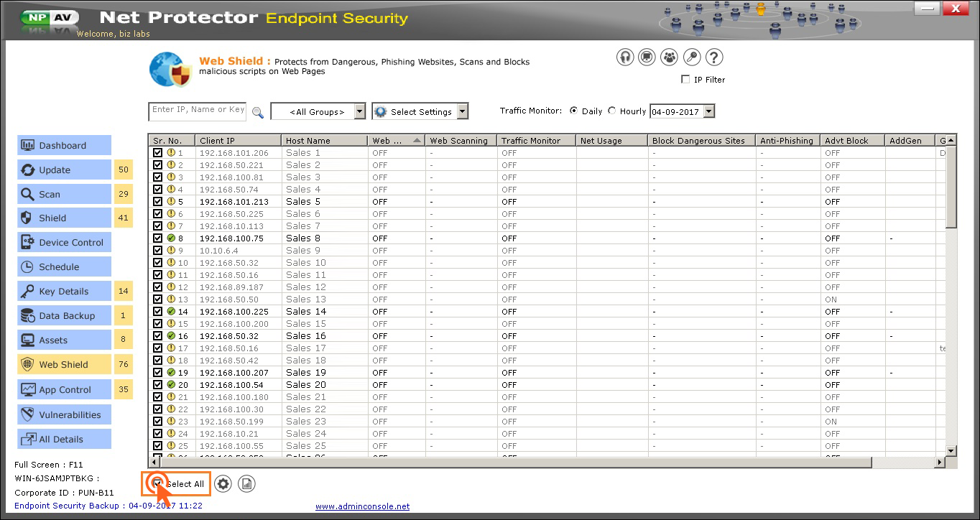This screenshot has height=520, width=980.
Task: Enable the IP Filter checkbox
Action: point(685,80)
